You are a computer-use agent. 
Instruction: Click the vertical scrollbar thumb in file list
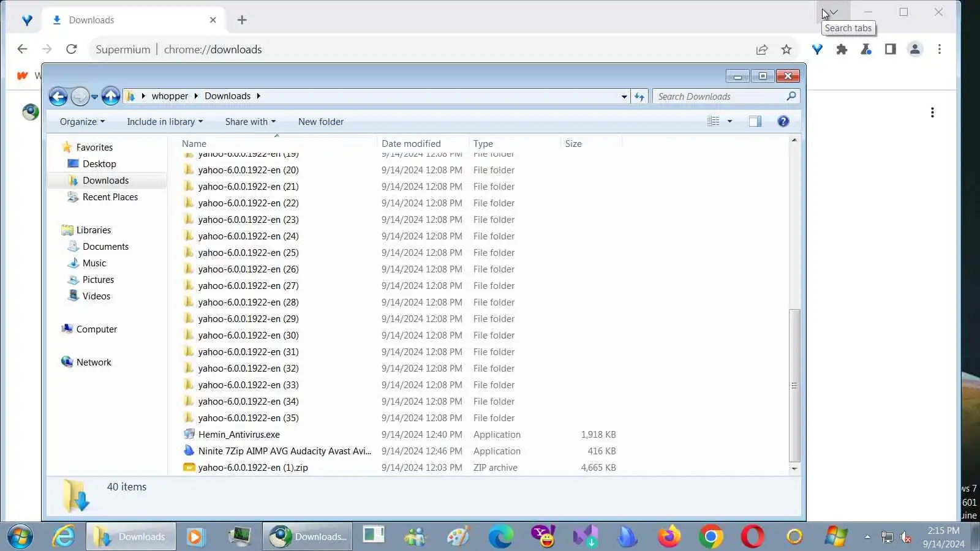tap(794, 385)
